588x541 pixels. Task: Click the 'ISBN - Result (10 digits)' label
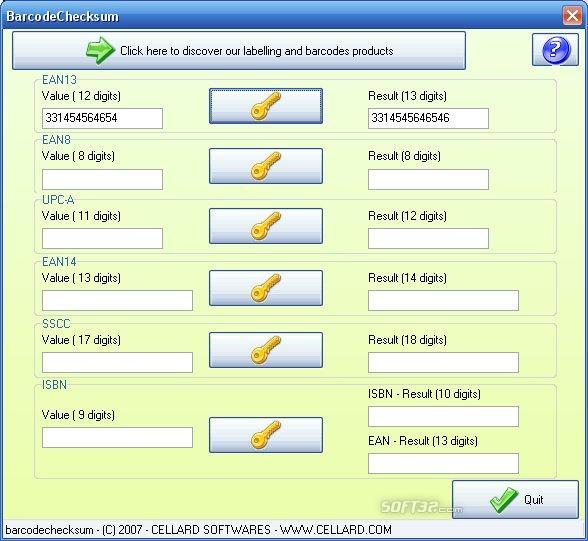point(424,394)
